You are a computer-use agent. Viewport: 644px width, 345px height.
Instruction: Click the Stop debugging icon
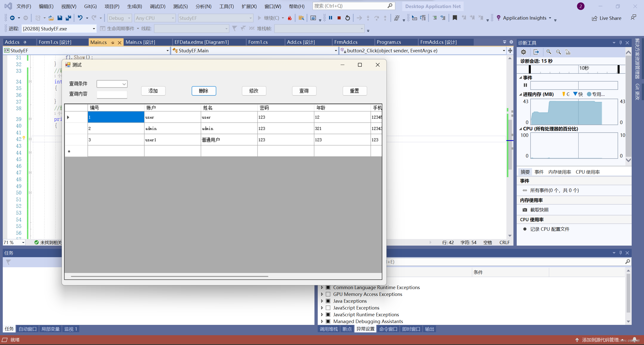pyautogui.click(x=339, y=18)
